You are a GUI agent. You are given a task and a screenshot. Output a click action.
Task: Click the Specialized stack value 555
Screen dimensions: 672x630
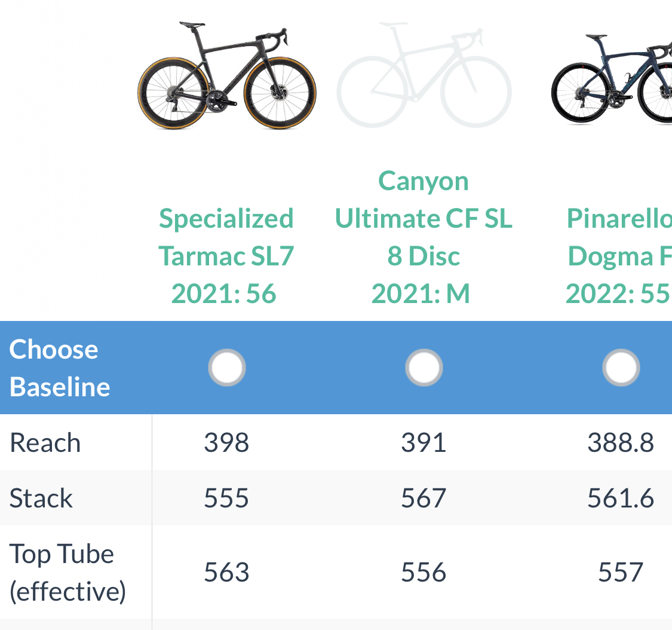pos(226,499)
